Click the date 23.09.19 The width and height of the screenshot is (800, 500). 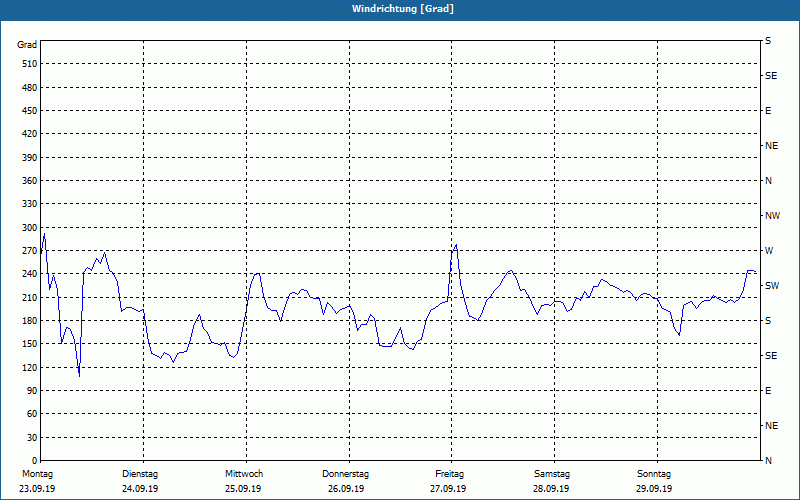(37, 489)
